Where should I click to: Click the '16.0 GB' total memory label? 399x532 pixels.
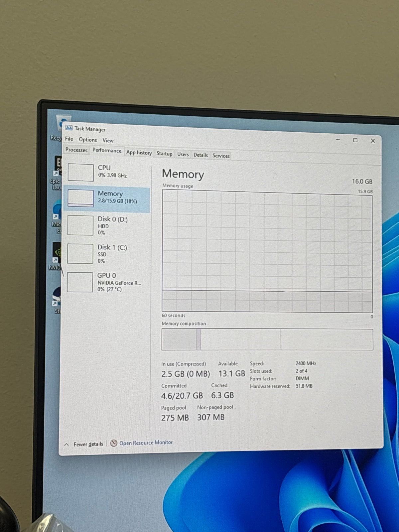coord(362,182)
